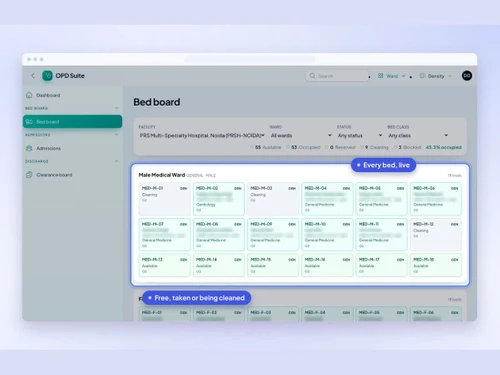Click the OPD Suite logo icon

tap(47, 76)
